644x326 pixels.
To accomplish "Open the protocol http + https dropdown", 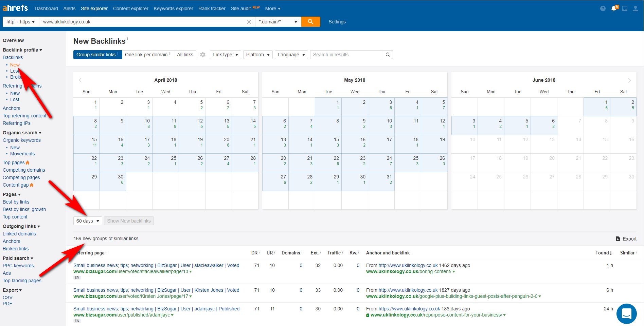I will point(20,22).
